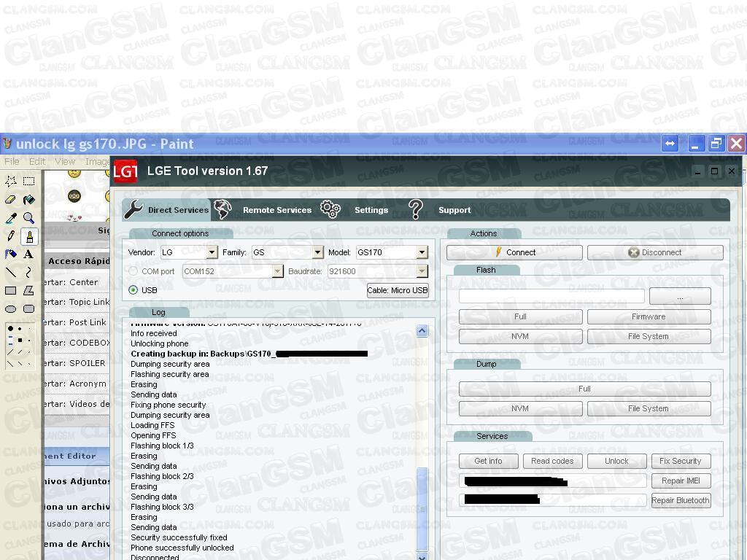Click the wrench icon for Direct Services
747x560 pixels.
(x=134, y=209)
